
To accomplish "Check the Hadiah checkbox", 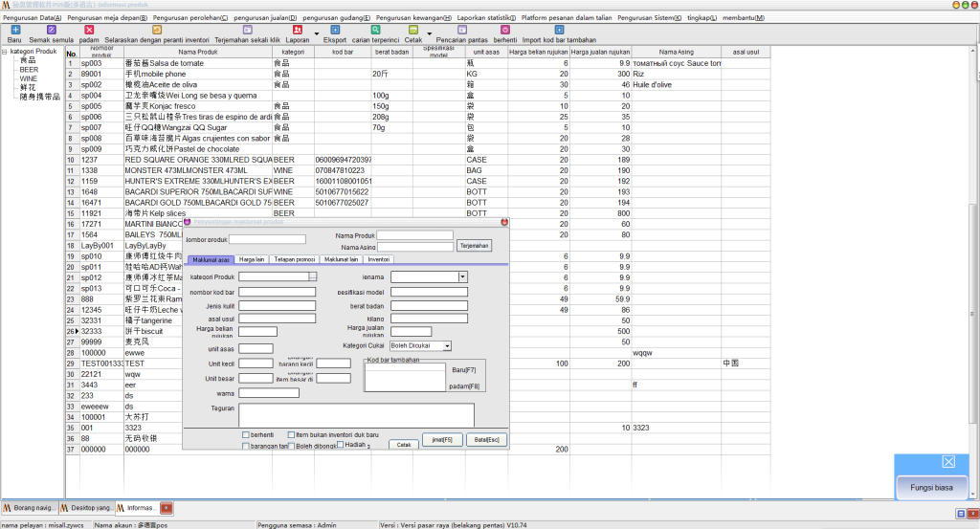I will tap(341, 445).
